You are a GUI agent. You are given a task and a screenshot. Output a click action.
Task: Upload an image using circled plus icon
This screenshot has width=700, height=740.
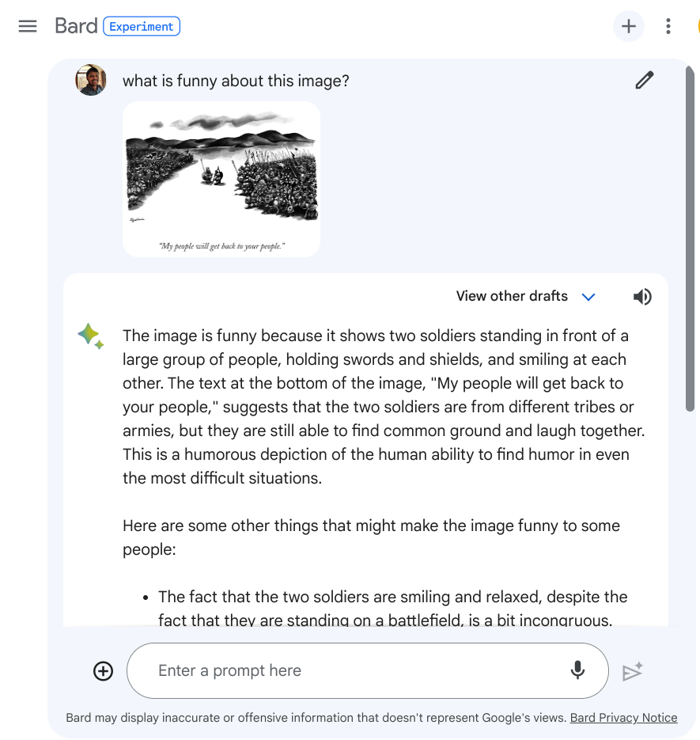pos(104,671)
